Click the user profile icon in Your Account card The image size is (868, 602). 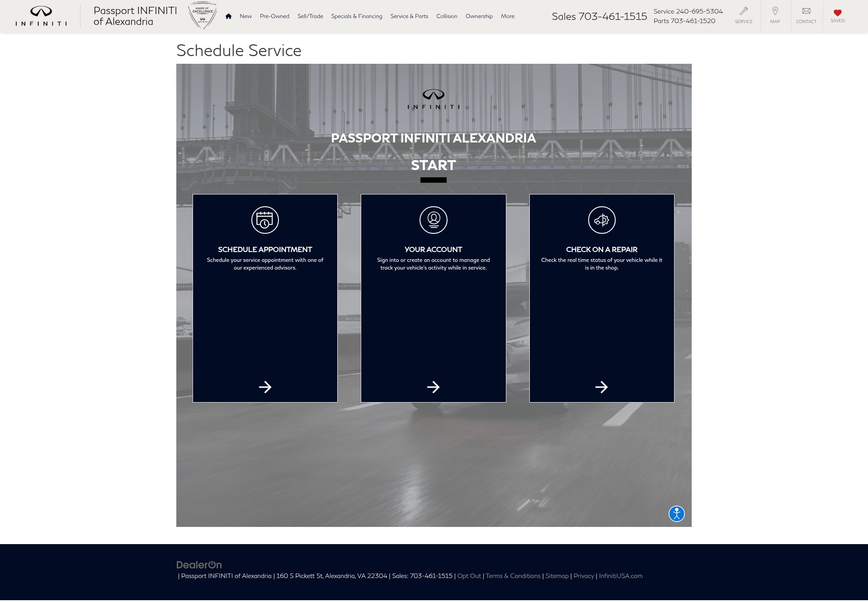click(434, 220)
